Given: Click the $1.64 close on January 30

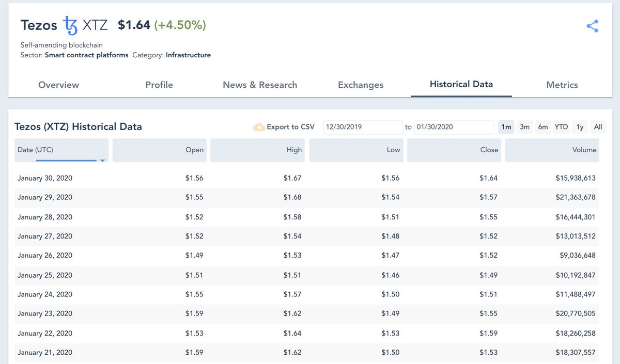Looking at the screenshot, I should (x=489, y=178).
